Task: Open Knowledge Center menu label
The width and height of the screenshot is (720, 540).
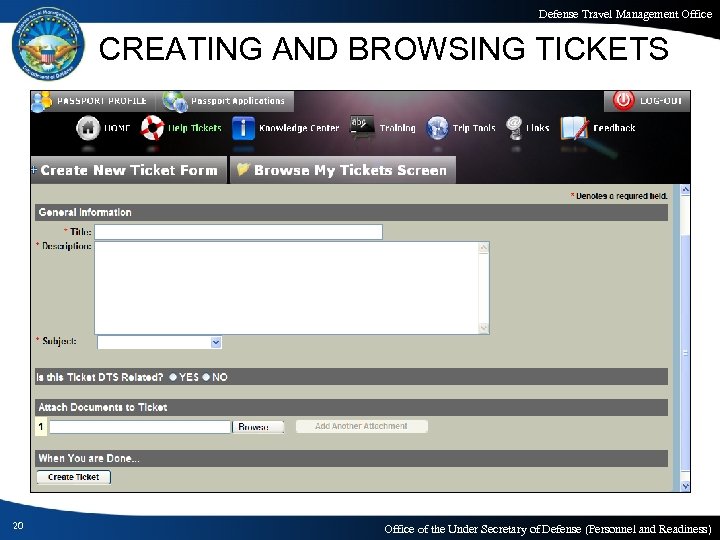Action: click(299, 128)
